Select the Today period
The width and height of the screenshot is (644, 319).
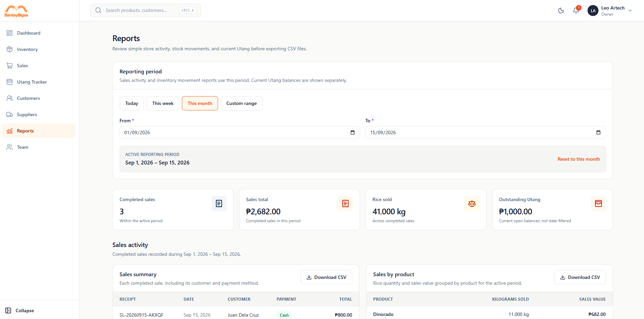[132, 103]
